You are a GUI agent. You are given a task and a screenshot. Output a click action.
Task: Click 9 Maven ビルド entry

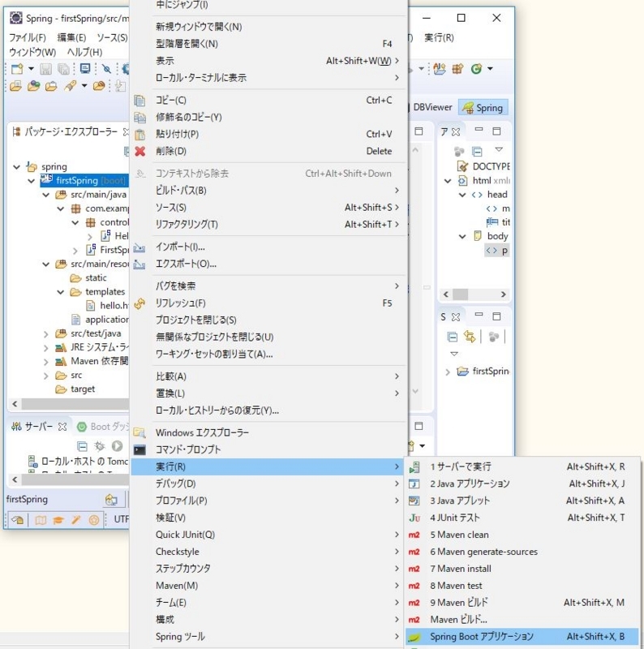click(x=522, y=602)
